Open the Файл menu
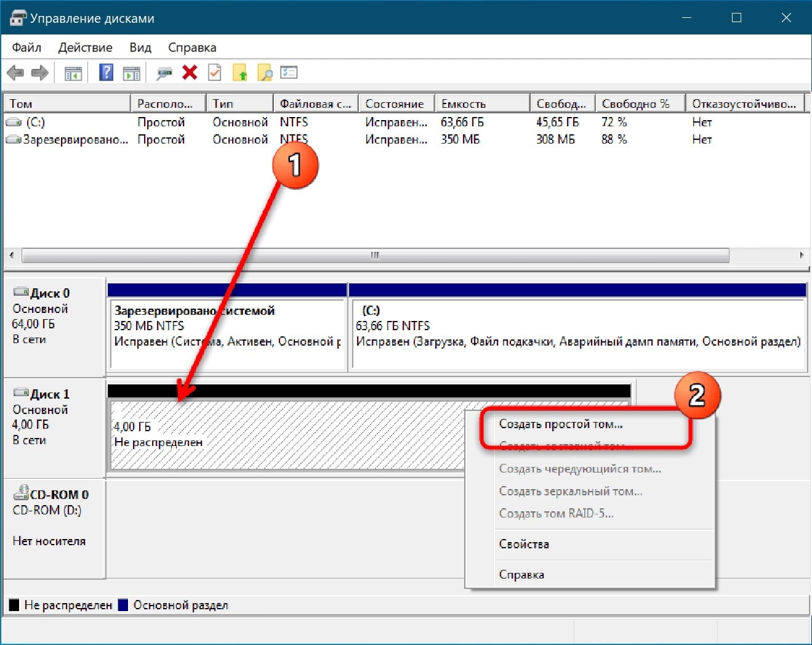Screen dimensions: 812x645 coord(26,47)
